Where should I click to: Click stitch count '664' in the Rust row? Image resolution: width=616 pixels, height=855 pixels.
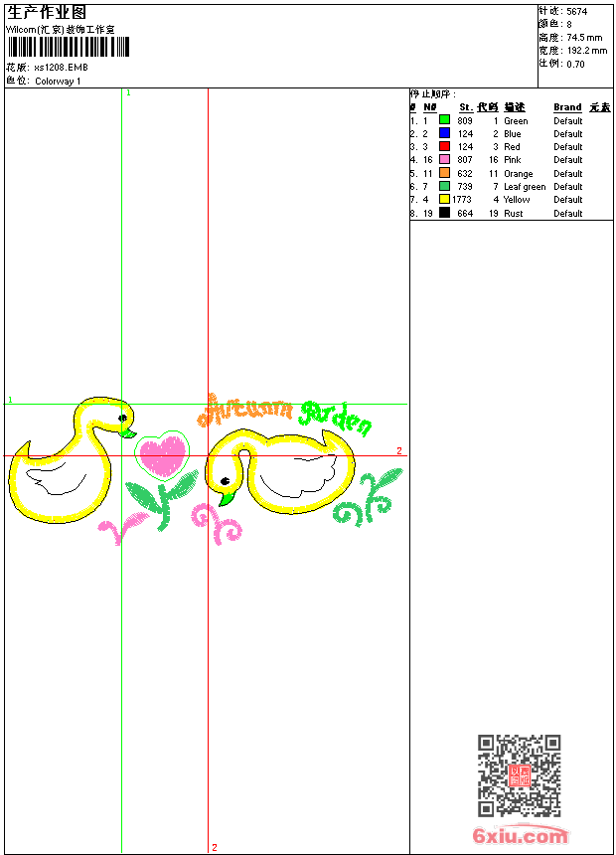465,214
